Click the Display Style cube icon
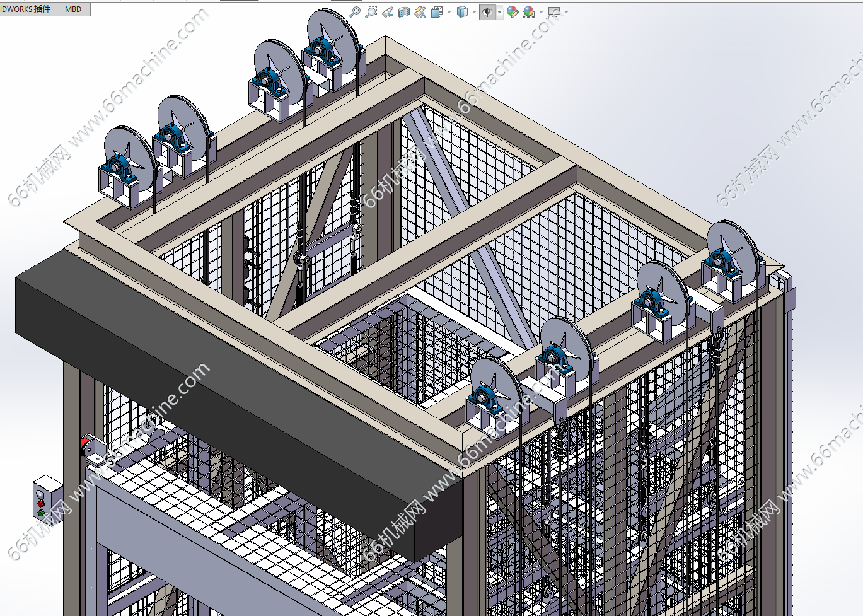The image size is (863, 616). coord(462,12)
